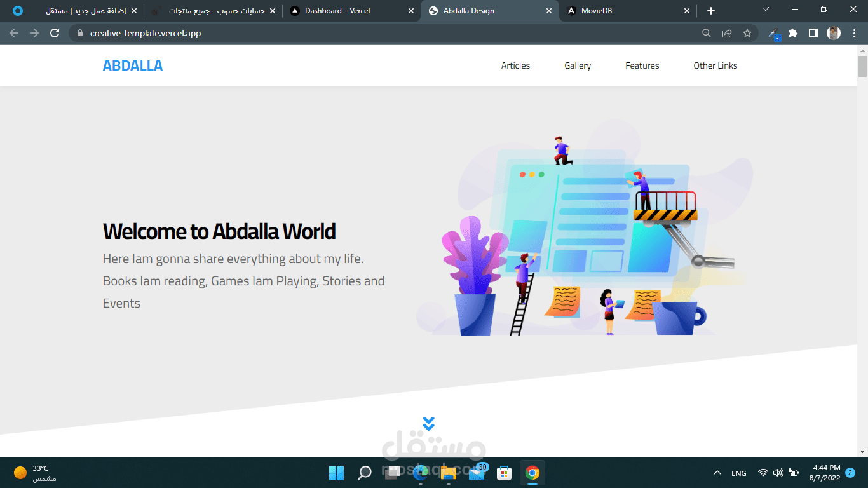Screen dimensions: 868x488
Task: Click the 'Here Iam gonna share' paragraph
Action: click(244, 281)
